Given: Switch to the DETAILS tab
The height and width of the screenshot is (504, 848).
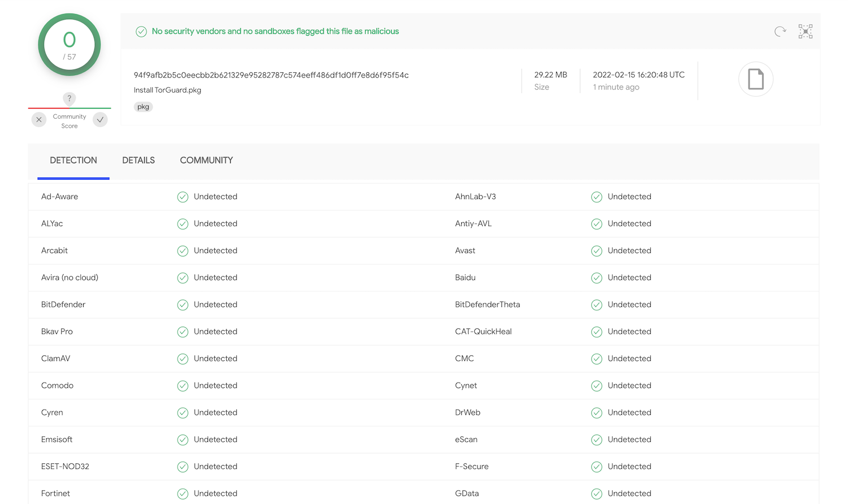Looking at the screenshot, I should [x=138, y=160].
